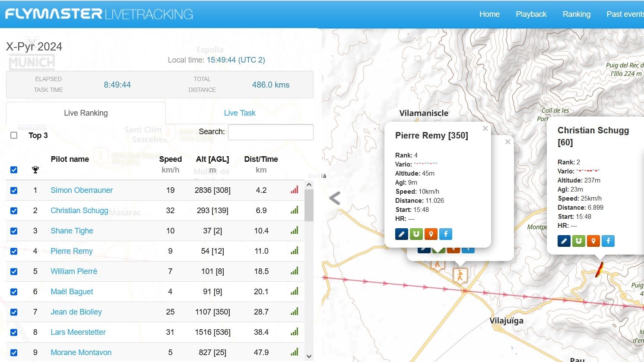This screenshot has width=644, height=362.
Task: Open Simon Oberrauner pilot link
Action: click(x=82, y=190)
